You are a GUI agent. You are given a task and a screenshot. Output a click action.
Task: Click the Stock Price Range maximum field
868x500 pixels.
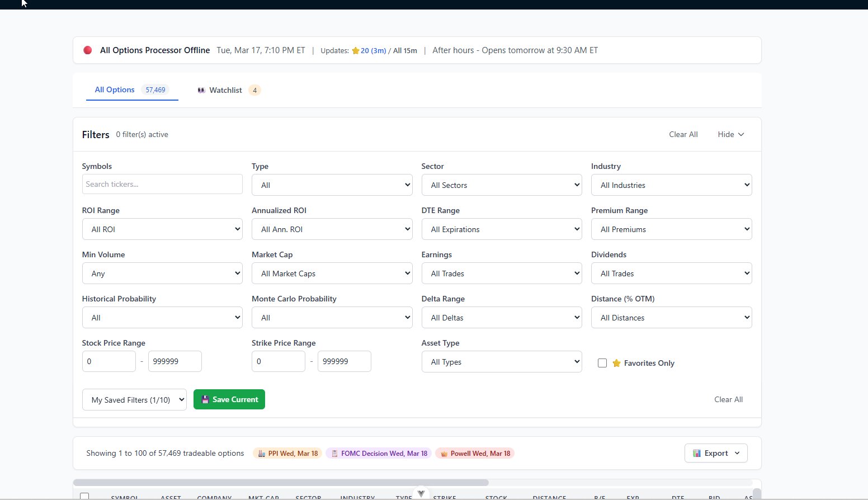point(175,362)
